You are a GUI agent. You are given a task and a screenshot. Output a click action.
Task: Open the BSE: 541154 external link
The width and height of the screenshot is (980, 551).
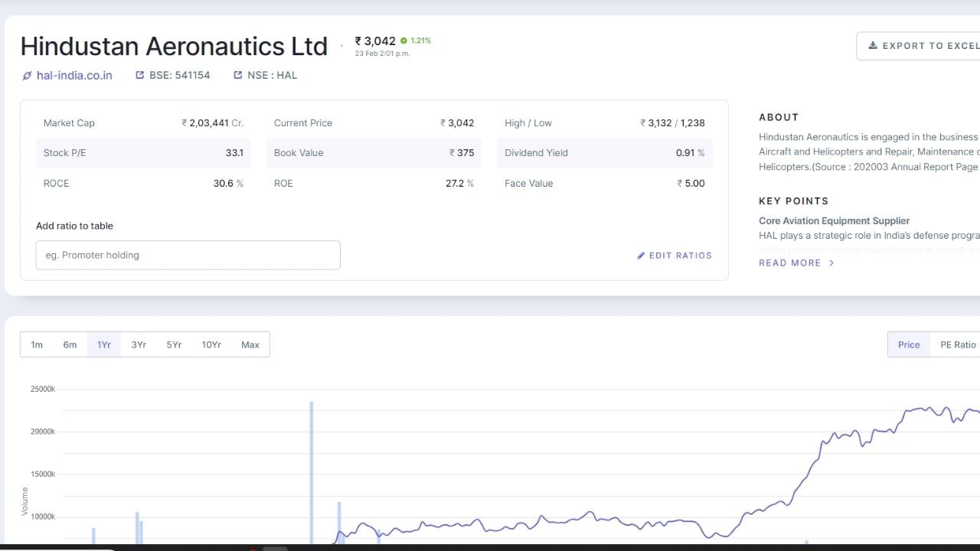[x=172, y=75]
